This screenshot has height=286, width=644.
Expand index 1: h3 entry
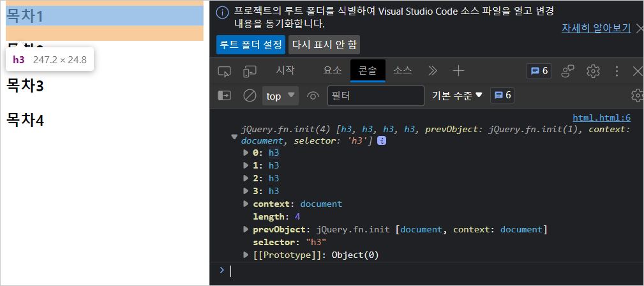pyautogui.click(x=246, y=165)
